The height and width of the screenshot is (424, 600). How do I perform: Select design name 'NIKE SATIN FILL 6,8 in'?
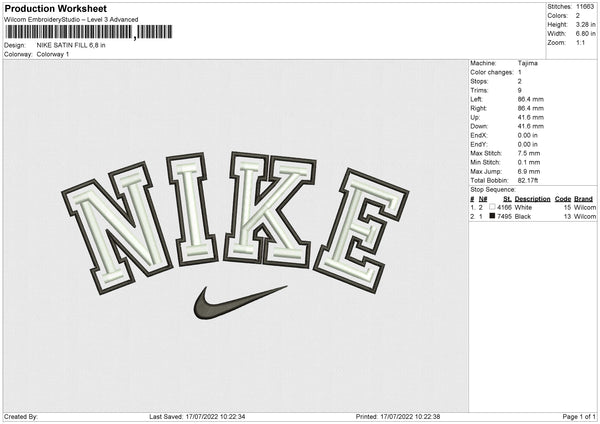tap(71, 45)
